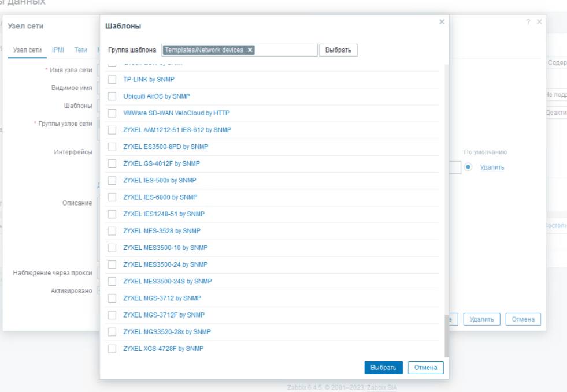Open ZYXEL IES-500x by SNMP link
567x392 pixels.
[x=160, y=180]
